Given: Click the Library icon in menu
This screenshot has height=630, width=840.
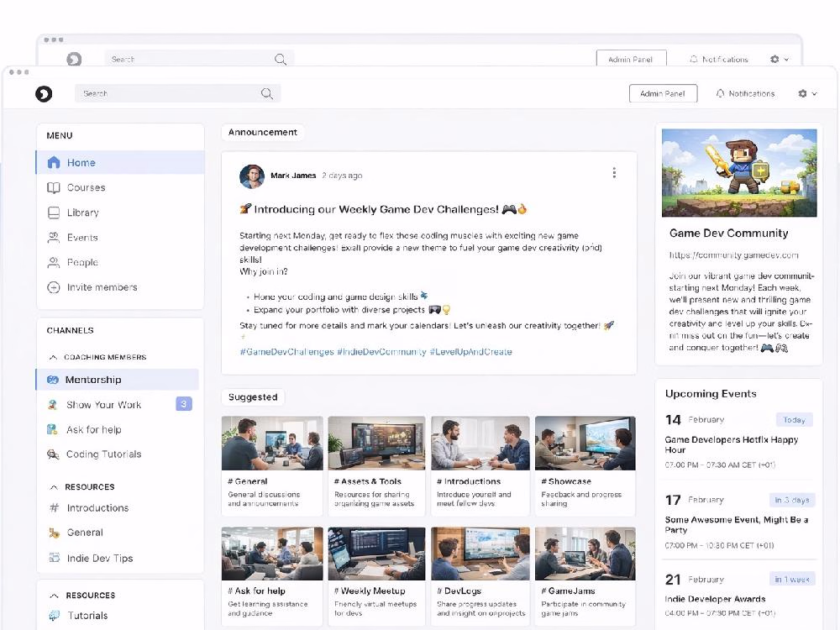Looking at the screenshot, I should coord(54,213).
